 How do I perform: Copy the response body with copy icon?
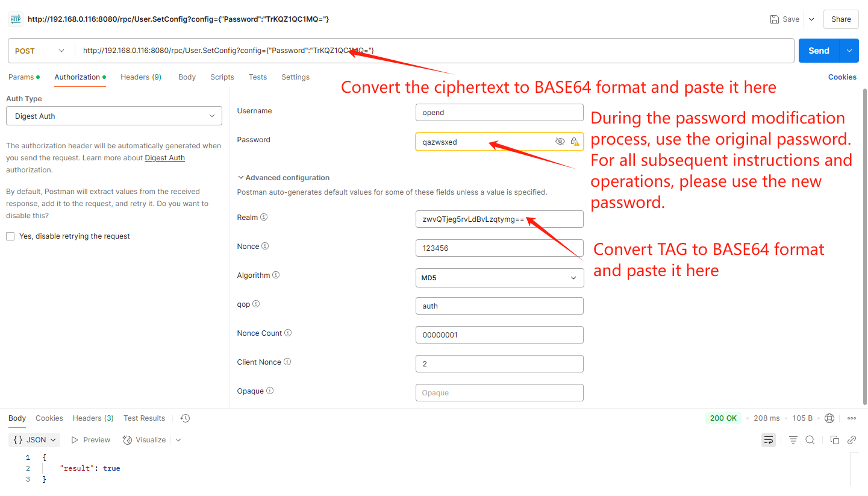pyautogui.click(x=835, y=440)
